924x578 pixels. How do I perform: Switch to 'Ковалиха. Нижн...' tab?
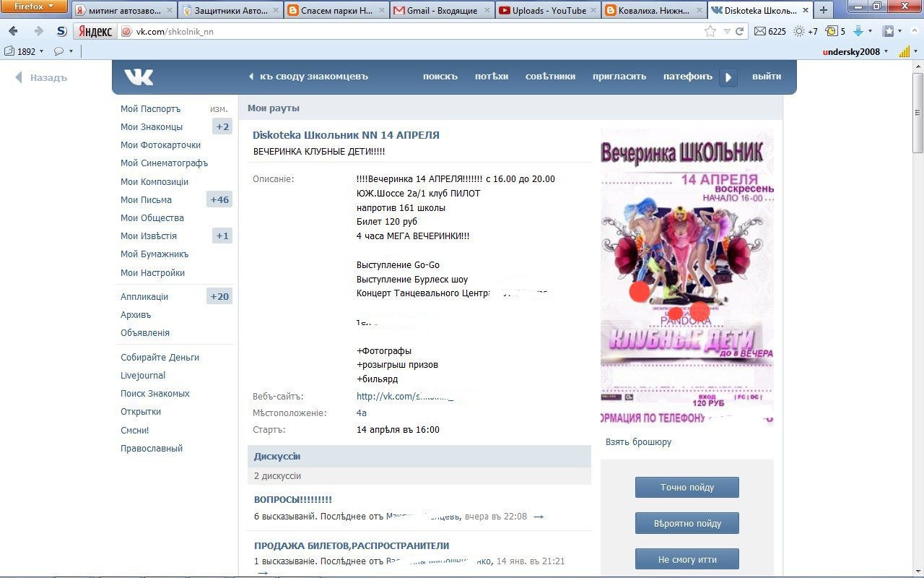click(x=655, y=10)
